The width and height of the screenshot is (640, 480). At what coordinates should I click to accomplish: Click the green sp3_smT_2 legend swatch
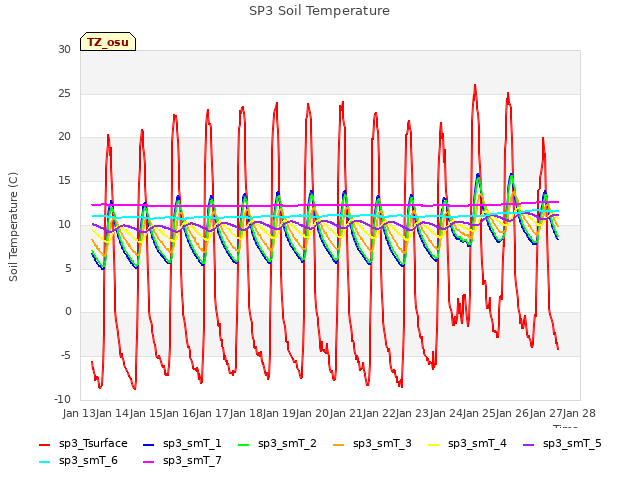(244, 444)
